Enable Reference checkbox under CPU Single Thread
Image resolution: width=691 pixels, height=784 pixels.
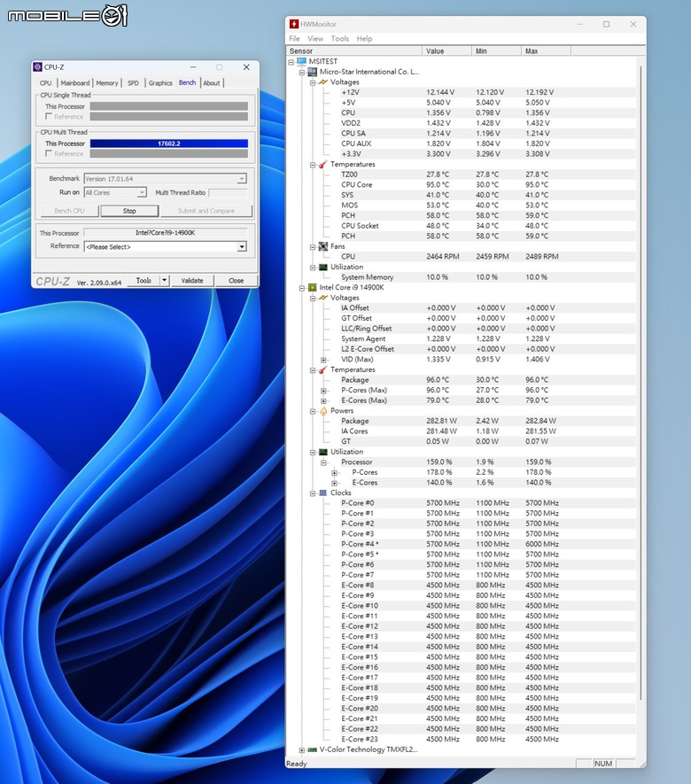coord(49,116)
